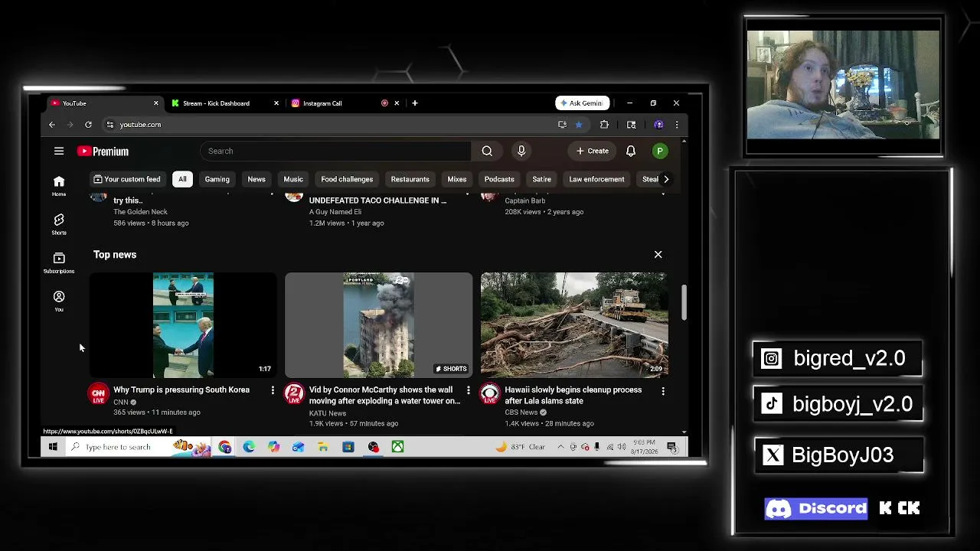
Task: Open the CBS News channel avatar
Action: (x=490, y=394)
